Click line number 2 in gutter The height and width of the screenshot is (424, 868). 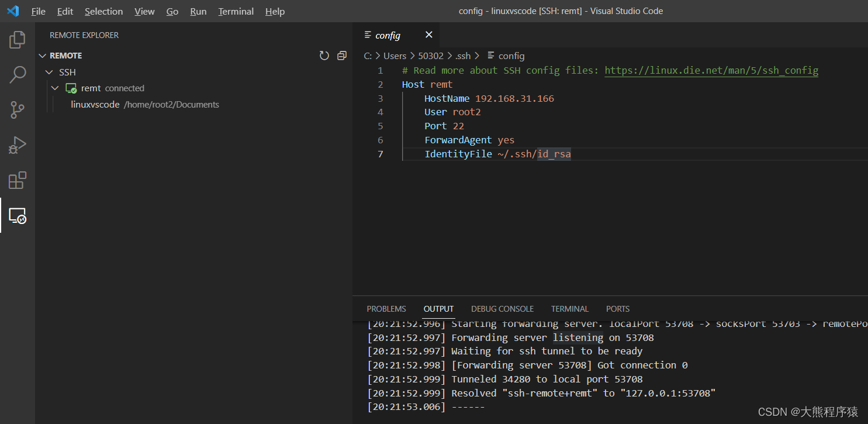click(x=381, y=84)
